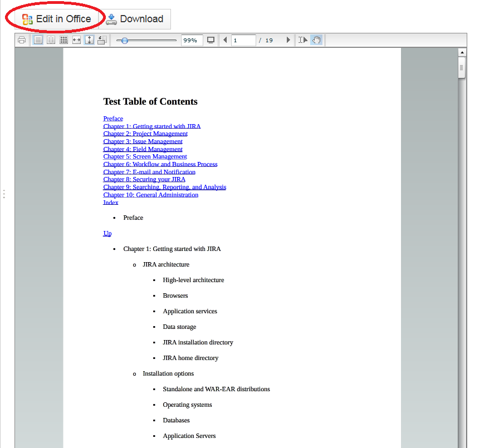
Task: Select the text selection cursor tool
Action: point(302,40)
